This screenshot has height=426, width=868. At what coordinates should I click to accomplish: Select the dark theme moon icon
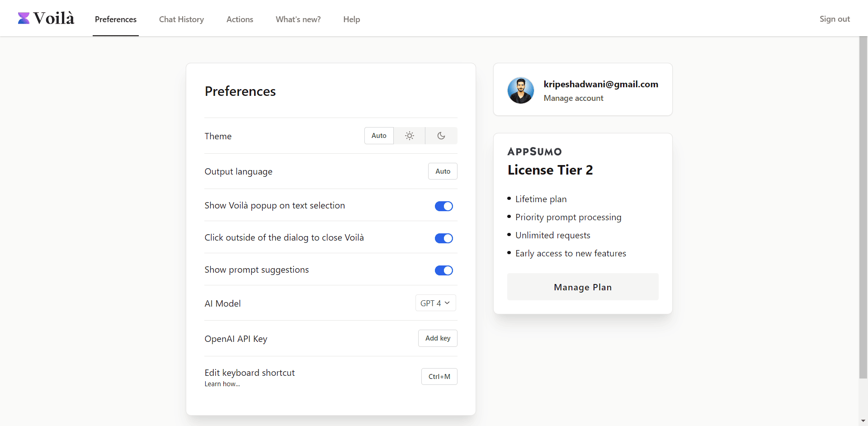click(441, 136)
